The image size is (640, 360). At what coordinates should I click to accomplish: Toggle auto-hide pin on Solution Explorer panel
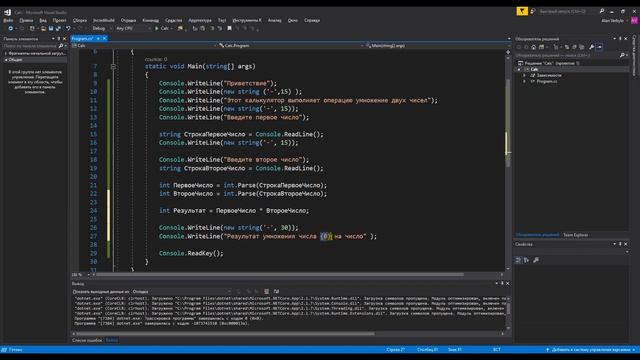(x=620, y=39)
